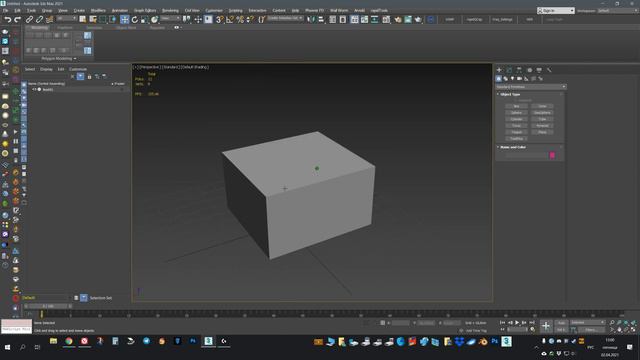Click the Auto Key button
The width and height of the screenshot is (640, 360).
click(561, 323)
